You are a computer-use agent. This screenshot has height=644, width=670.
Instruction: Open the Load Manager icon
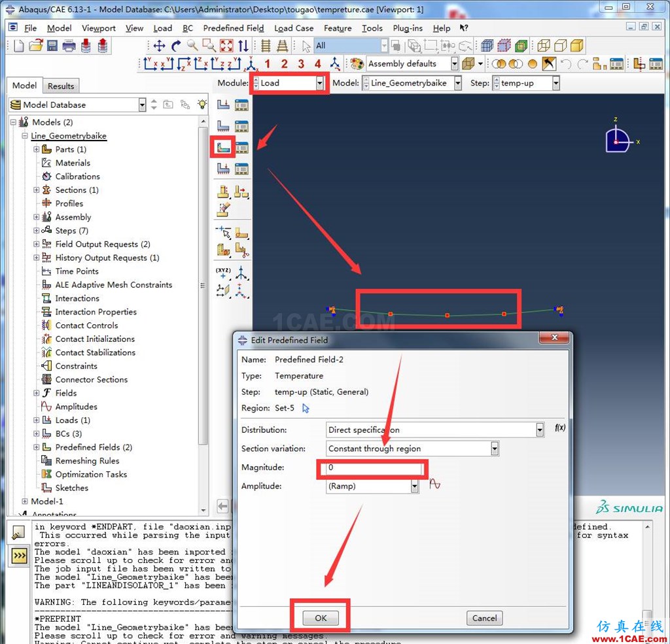241,105
